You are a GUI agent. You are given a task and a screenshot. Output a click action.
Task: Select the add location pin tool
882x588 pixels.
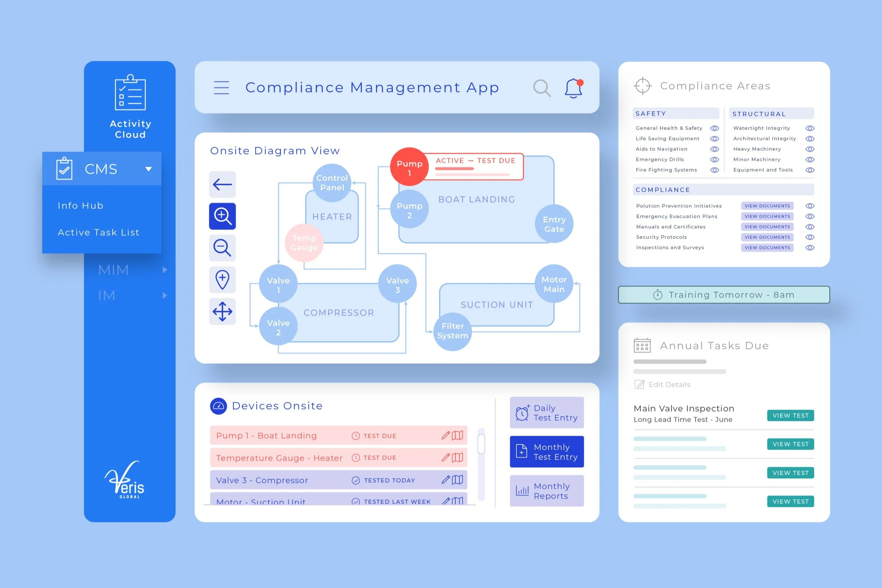223,280
